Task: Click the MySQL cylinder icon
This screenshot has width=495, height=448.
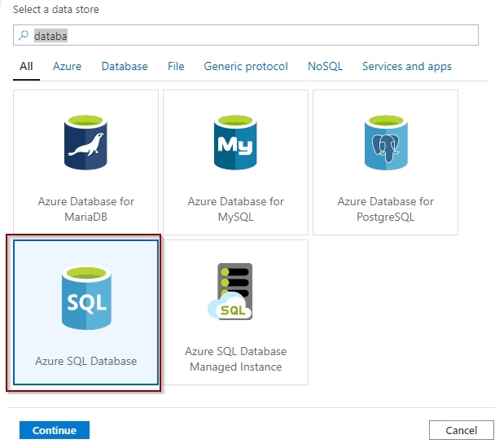Action: [235, 143]
